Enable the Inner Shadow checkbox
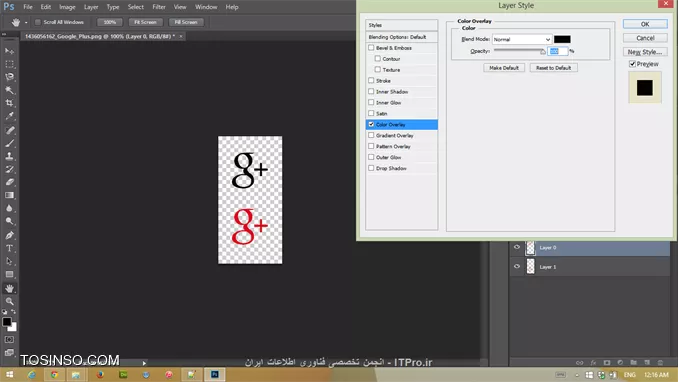Viewport: 678px width, 382px height. tap(371, 91)
